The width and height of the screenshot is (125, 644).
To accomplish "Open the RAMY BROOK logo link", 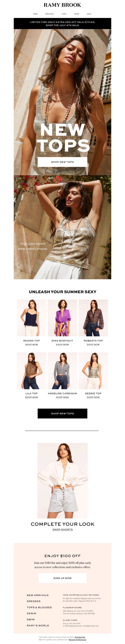I will pyautogui.click(x=62, y=5).
